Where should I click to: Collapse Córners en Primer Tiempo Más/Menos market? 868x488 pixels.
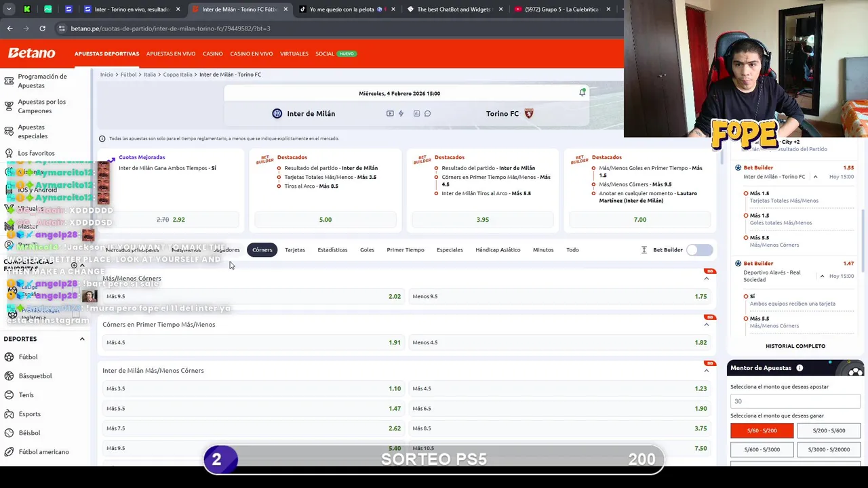pos(706,325)
